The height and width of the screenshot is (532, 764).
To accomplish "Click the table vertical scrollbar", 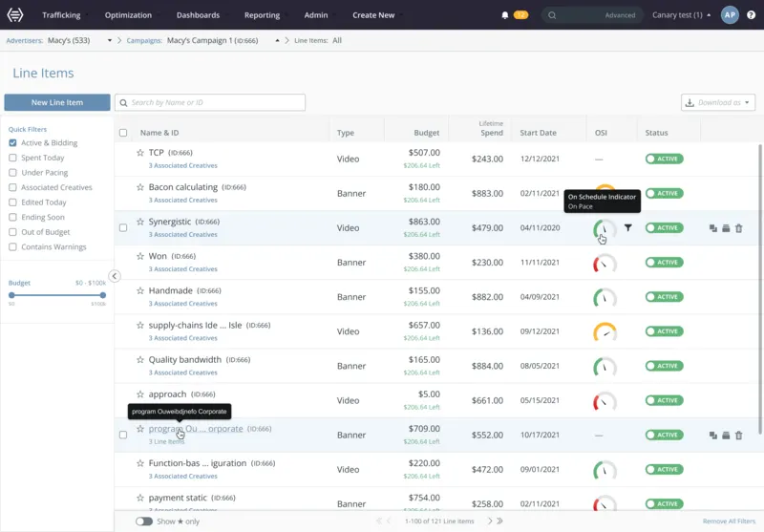I will pos(759,288).
